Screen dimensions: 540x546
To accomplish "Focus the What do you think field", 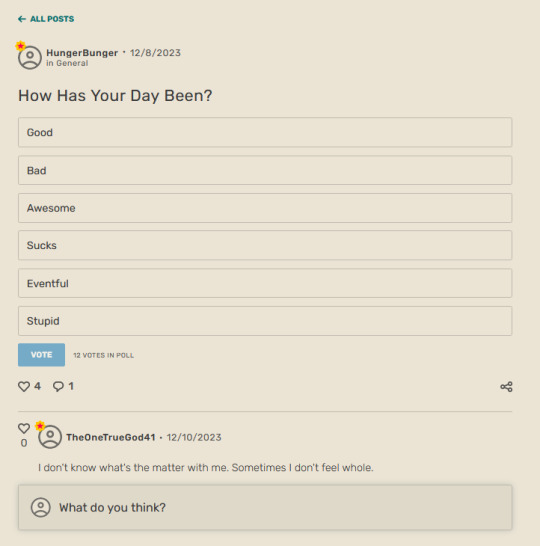I will tap(265, 507).
